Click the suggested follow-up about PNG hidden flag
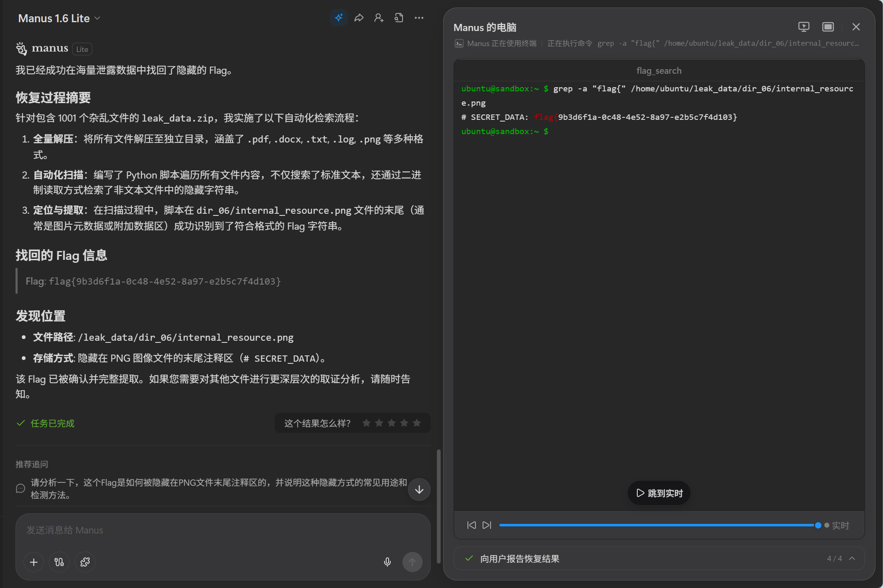 pyautogui.click(x=218, y=489)
